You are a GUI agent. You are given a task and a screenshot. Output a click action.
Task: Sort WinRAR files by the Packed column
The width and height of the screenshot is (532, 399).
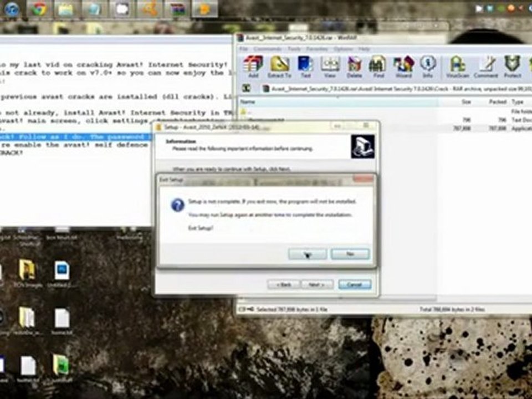[492, 102]
